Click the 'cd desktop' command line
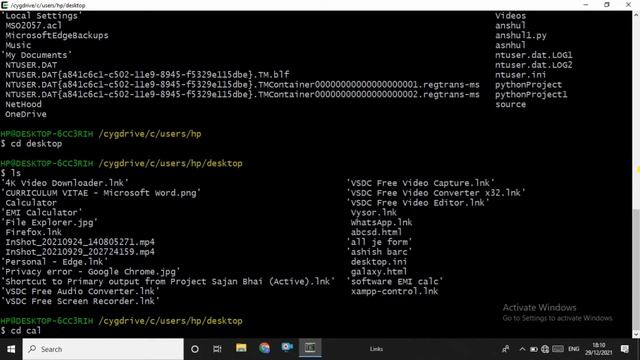640x360 pixels. pos(31,144)
